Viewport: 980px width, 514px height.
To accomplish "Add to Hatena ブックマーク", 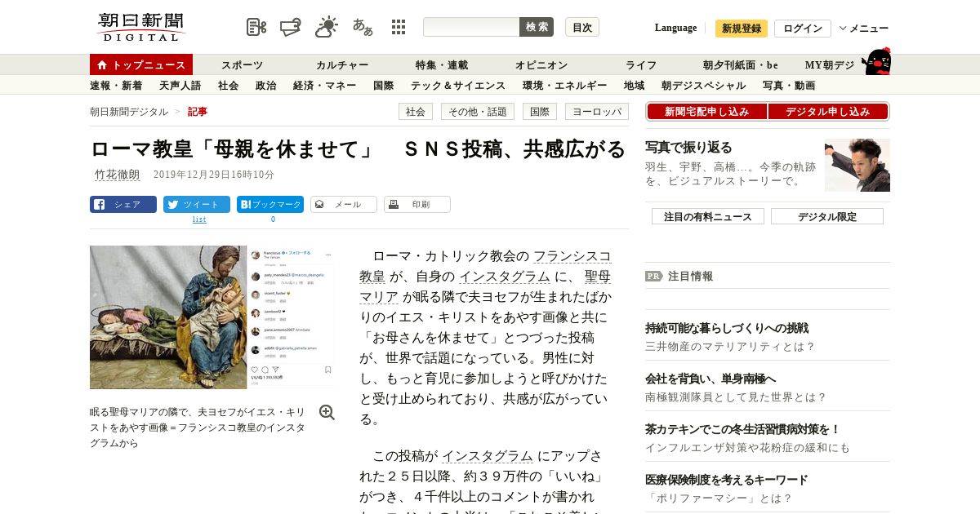I will [270, 205].
